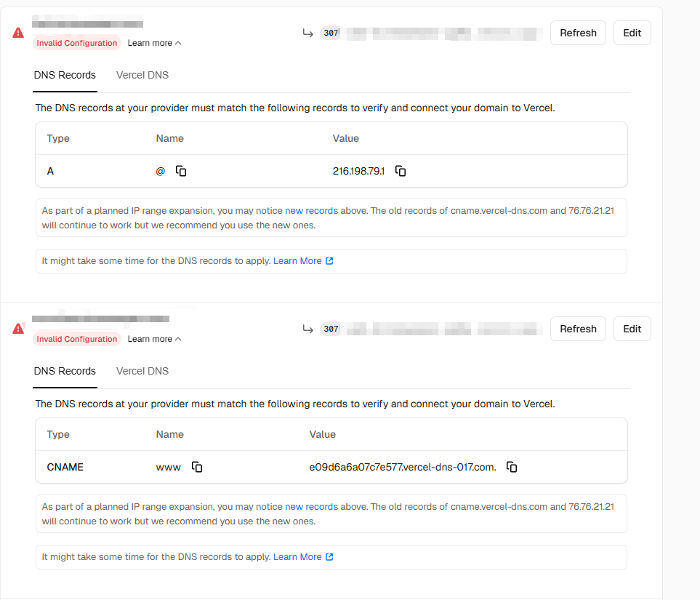Refresh the domain with the A record
Image resolution: width=700 pixels, height=600 pixels.
578,33
